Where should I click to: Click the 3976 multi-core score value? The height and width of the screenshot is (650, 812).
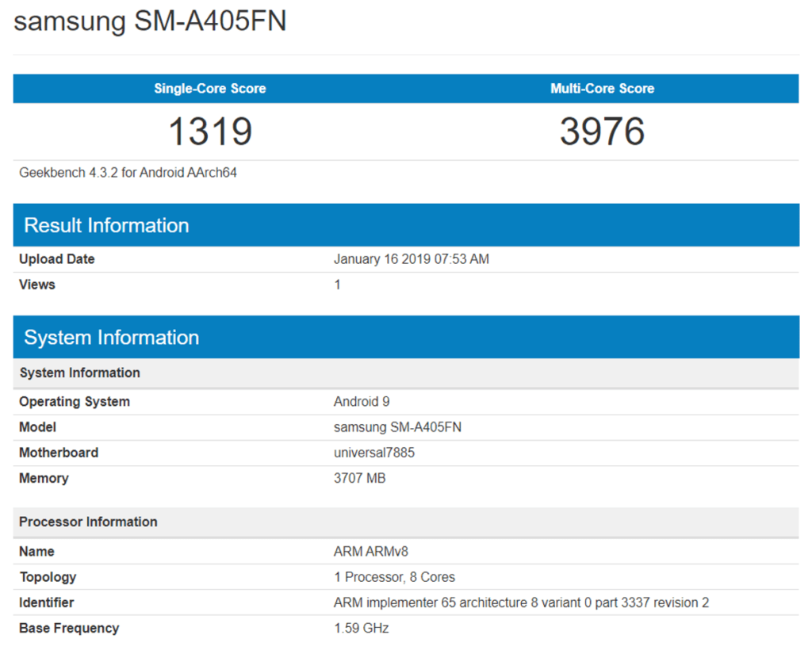(602, 131)
